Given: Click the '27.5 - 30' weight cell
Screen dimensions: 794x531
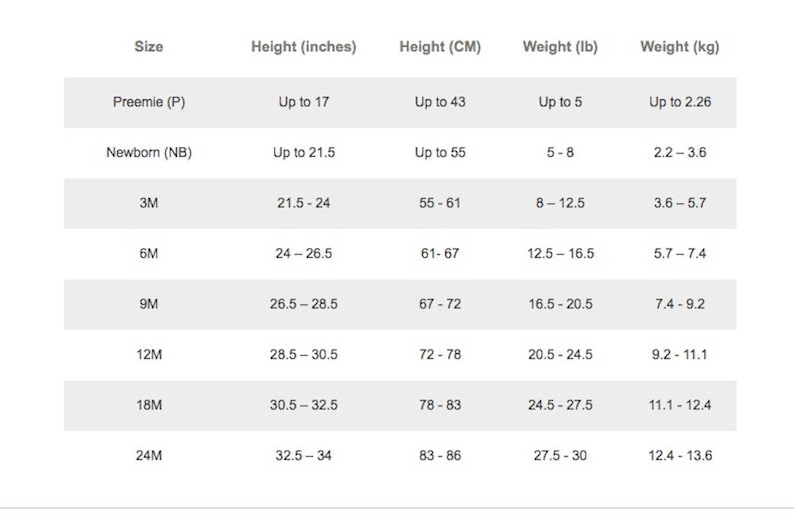Looking at the screenshot, I should pos(560,456).
